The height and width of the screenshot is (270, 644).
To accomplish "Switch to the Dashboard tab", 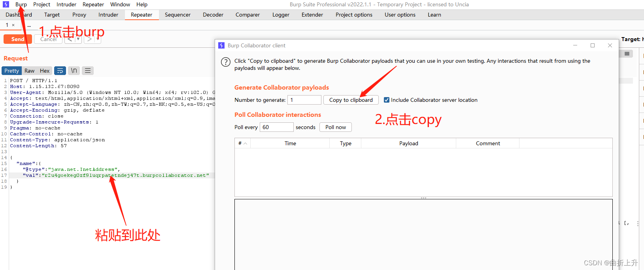I will [x=19, y=15].
